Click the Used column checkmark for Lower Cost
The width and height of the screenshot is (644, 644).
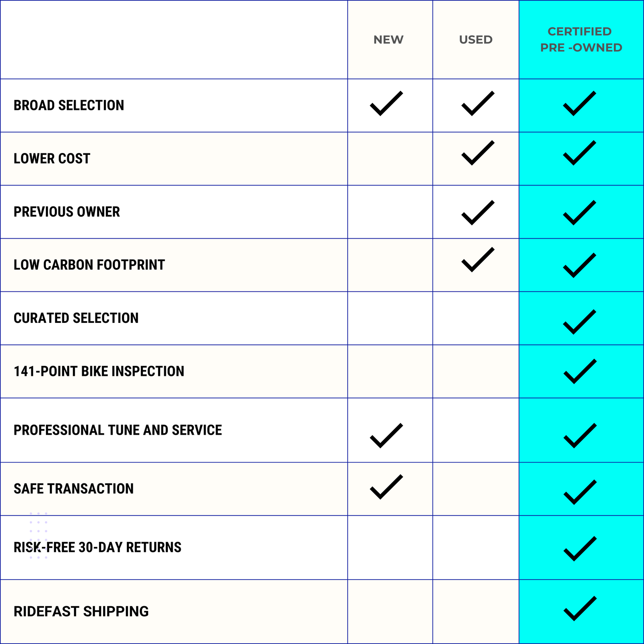click(477, 153)
